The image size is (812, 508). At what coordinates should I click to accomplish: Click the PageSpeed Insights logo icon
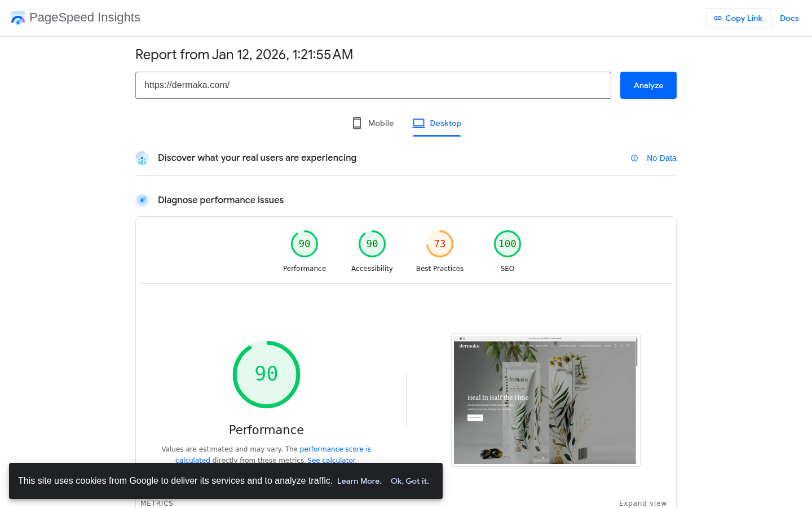(x=17, y=17)
